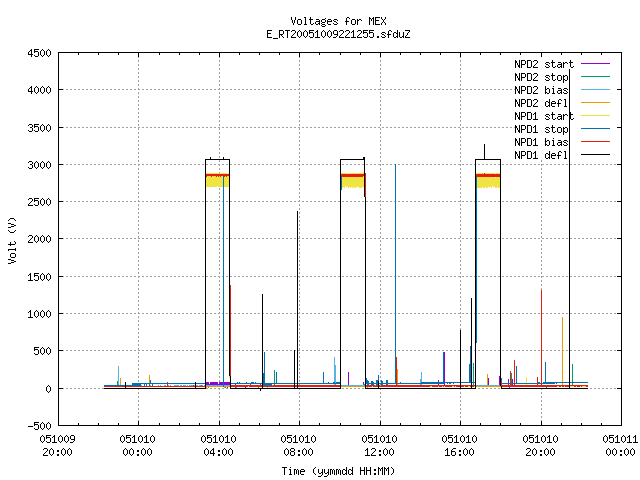This screenshot has height=480, width=640.
Task: Click the first yellow band near 04:00
Action: [218, 182]
